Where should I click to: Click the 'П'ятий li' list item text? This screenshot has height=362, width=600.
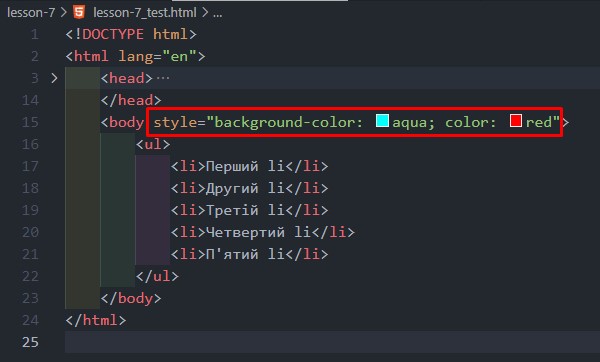tap(245, 254)
